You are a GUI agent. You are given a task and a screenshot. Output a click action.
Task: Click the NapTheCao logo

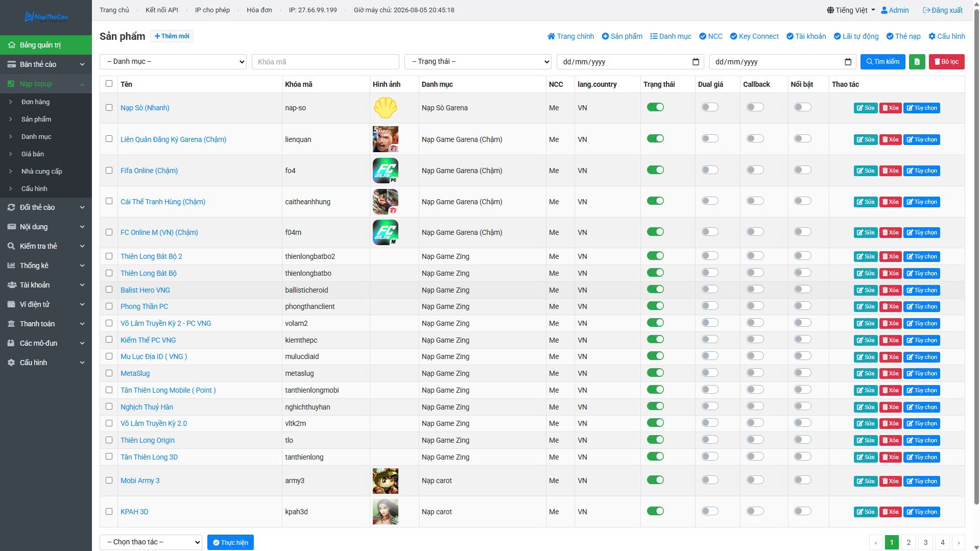tap(46, 17)
